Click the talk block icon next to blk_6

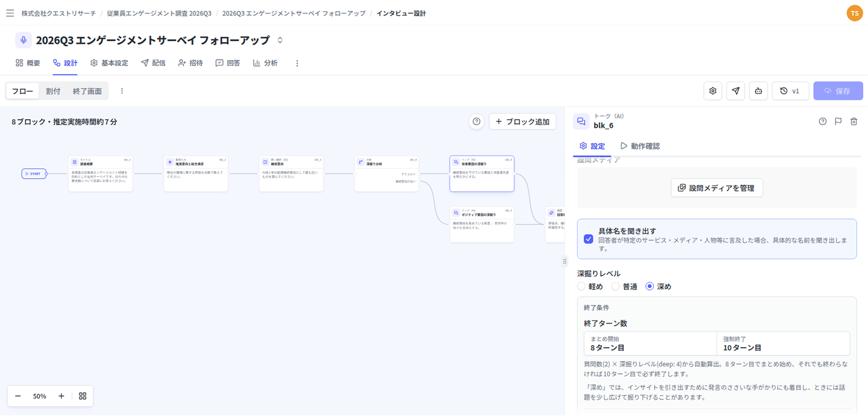click(x=581, y=122)
